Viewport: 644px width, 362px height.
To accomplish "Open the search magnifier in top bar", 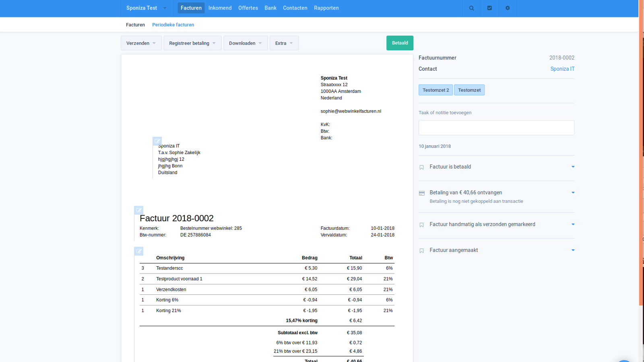I will tap(471, 8).
